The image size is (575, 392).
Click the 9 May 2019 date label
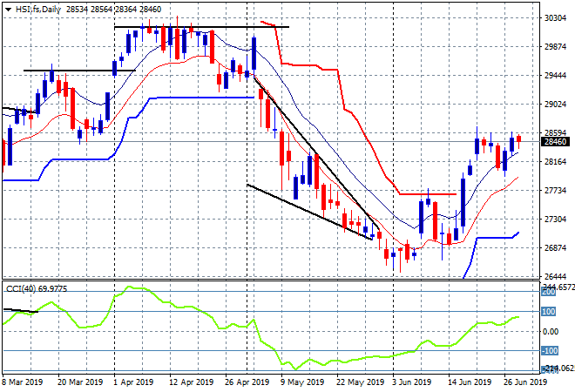pyautogui.click(x=302, y=382)
